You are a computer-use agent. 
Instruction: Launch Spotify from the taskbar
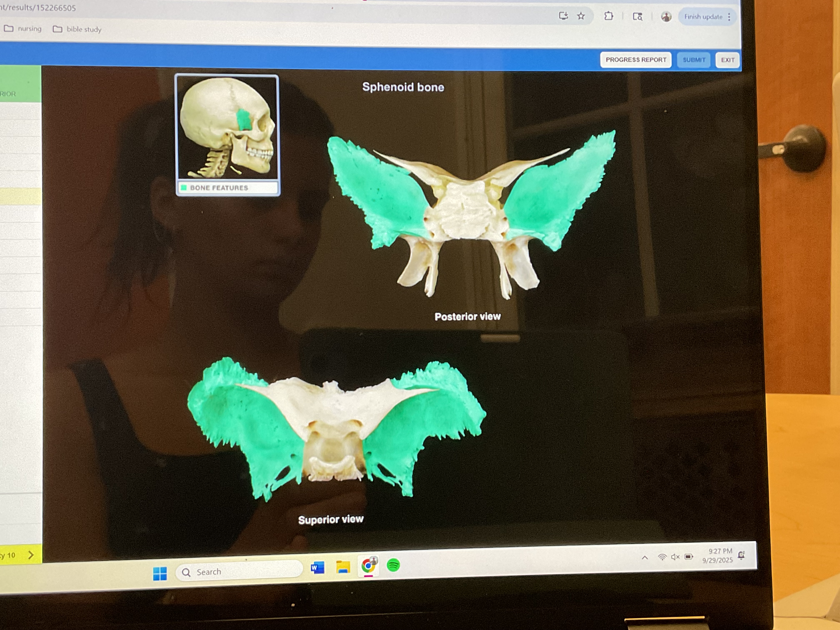click(x=393, y=565)
